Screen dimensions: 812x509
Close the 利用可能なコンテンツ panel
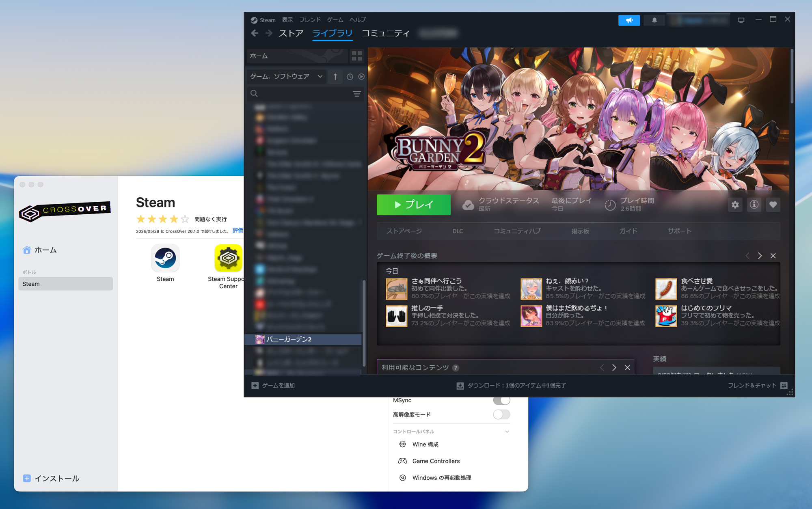tap(627, 367)
